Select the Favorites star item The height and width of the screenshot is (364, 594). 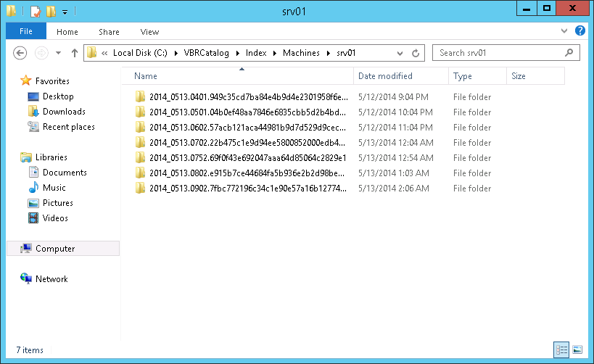tap(45, 80)
